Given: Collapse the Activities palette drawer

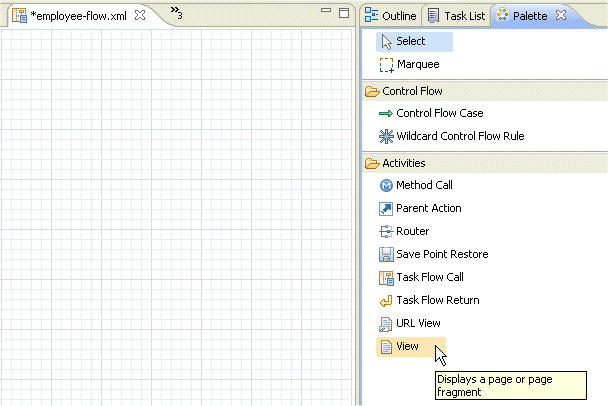Looking at the screenshot, I should [x=485, y=163].
